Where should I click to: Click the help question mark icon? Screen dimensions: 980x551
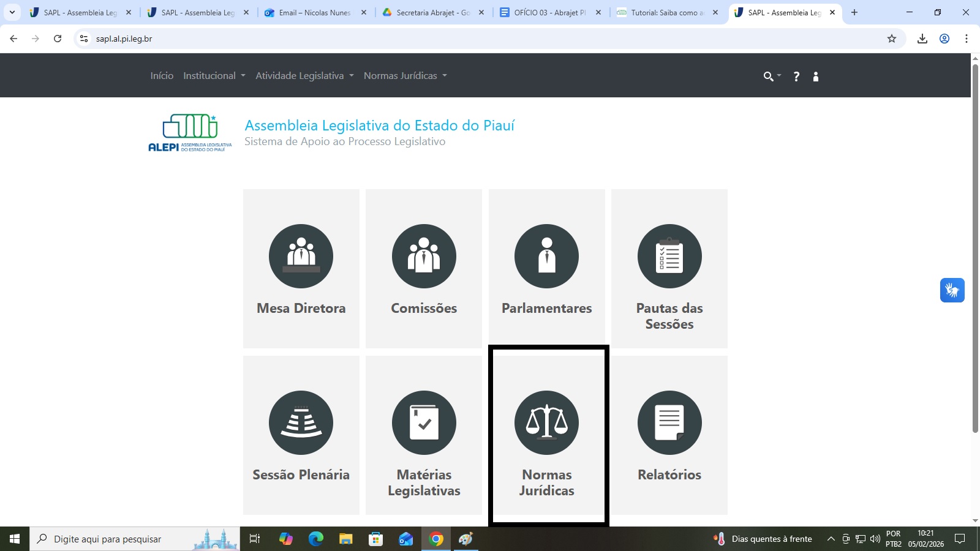pyautogui.click(x=796, y=77)
